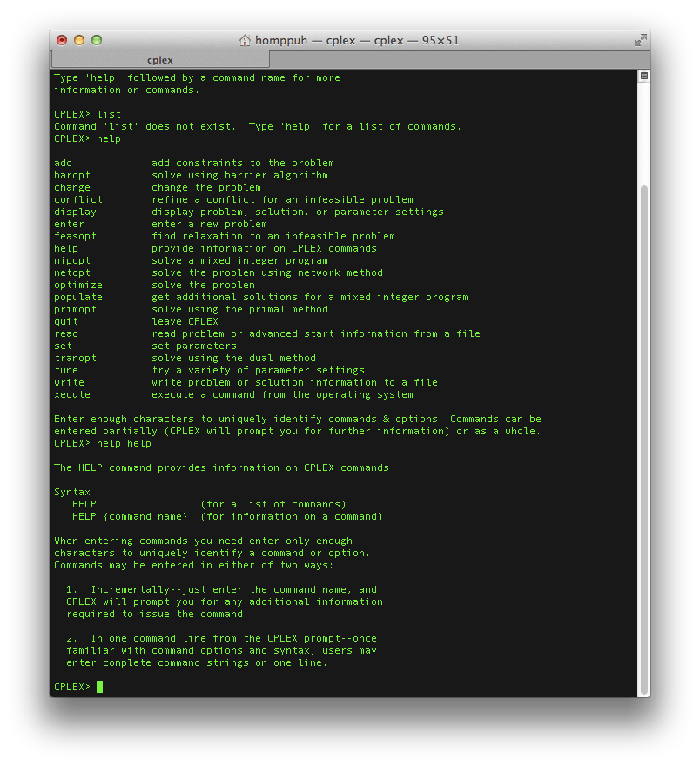Image resolution: width=700 pixels, height=766 pixels.
Task: Click the 'CPLEX> list' prompt line
Action: 87,114
